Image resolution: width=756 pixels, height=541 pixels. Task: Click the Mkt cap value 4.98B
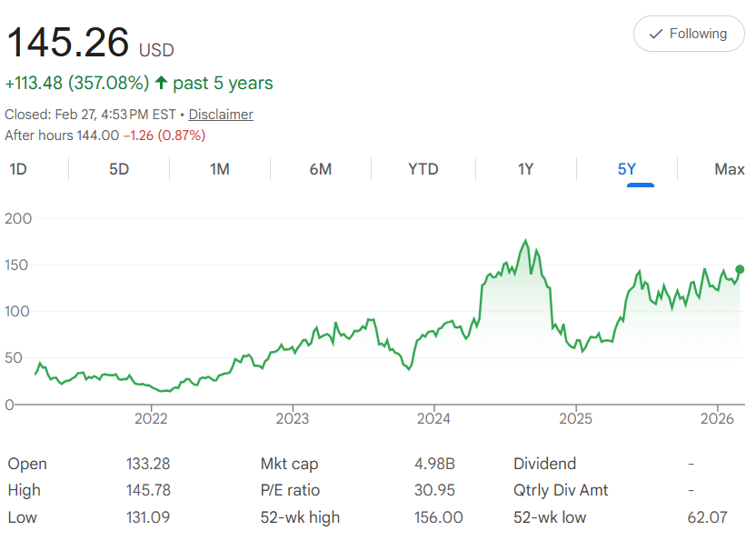434,464
